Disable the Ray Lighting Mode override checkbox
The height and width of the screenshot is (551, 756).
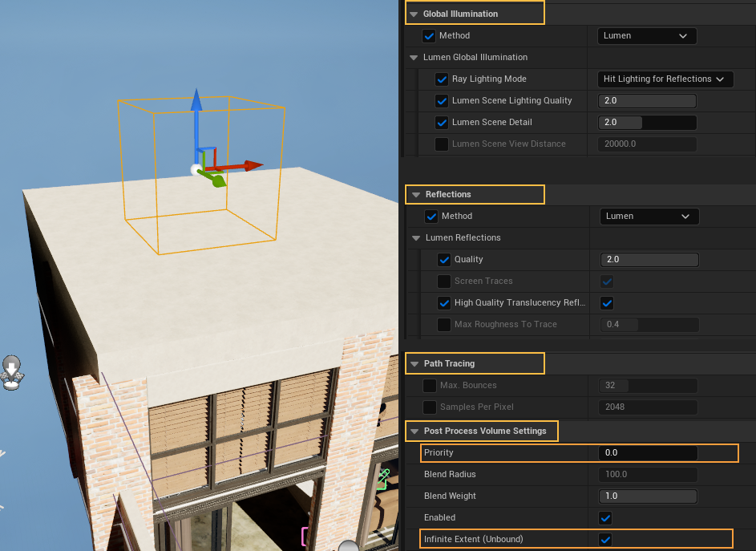[x=442, y=79]
